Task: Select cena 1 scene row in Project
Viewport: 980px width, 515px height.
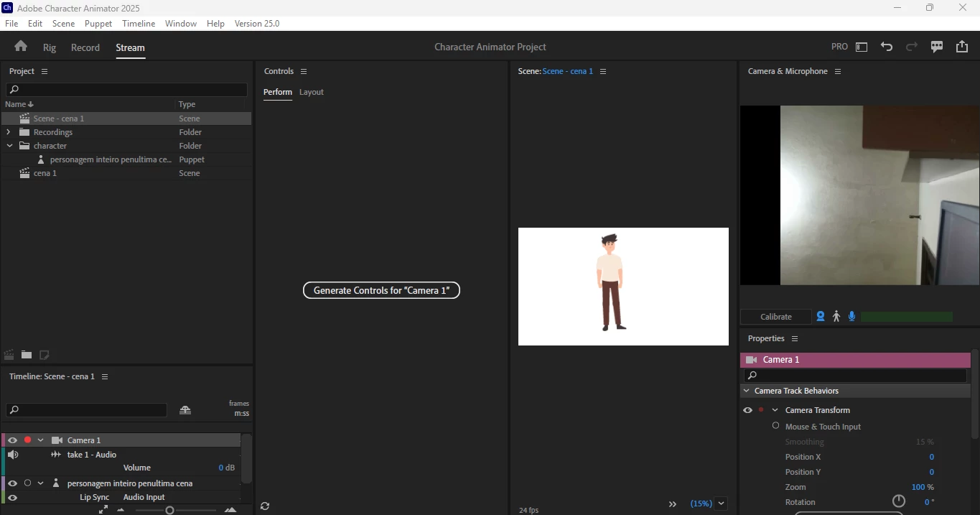Action: pyautogui.click(x=126, y=173)
